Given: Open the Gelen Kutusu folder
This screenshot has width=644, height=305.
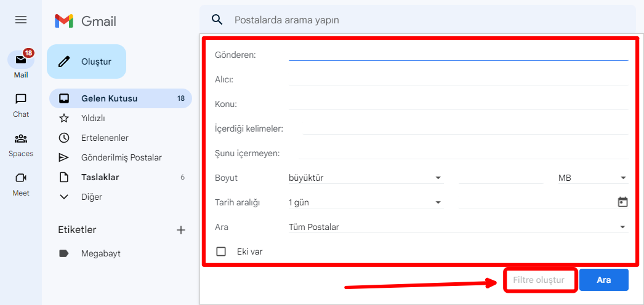Looking at the screenshot, I should pos(109,98).
